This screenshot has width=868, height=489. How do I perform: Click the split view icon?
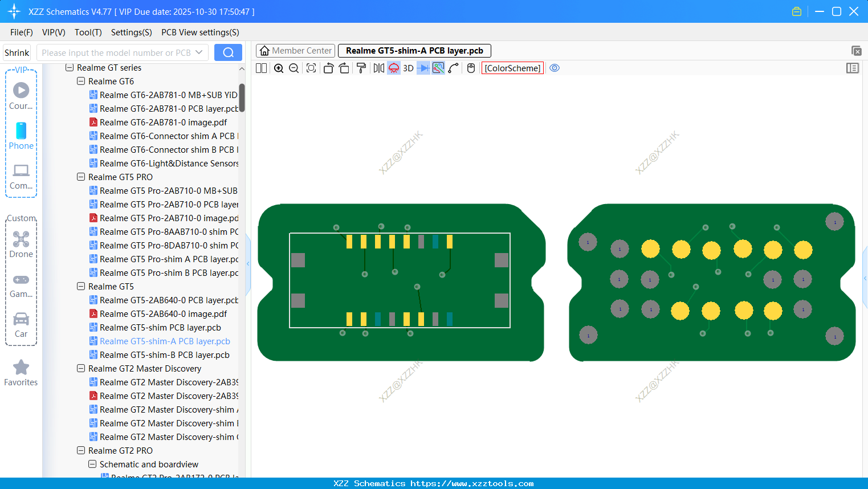(x=260, y=68)
